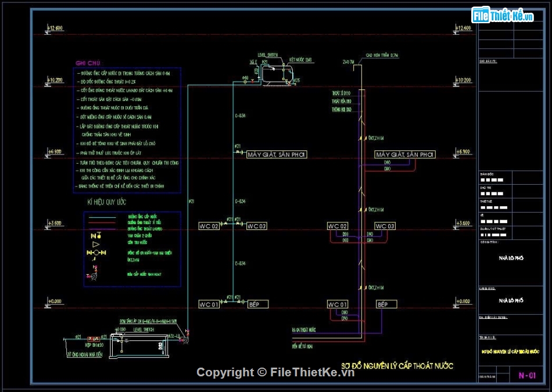Select the N-01 sheet number

(x=526, y=375)
